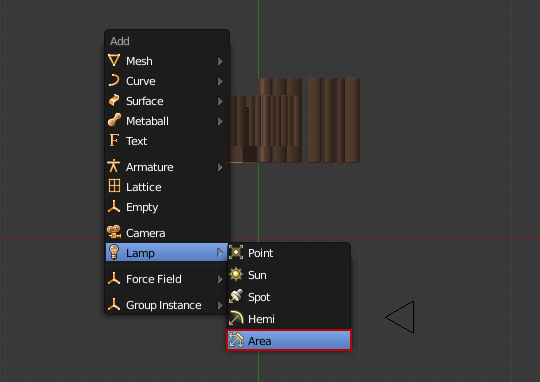The width and height of the screenshot is (540, 382).
Task: Click the Hemi lamp icon
Action: pyautogui.click(x=236, y=318)
